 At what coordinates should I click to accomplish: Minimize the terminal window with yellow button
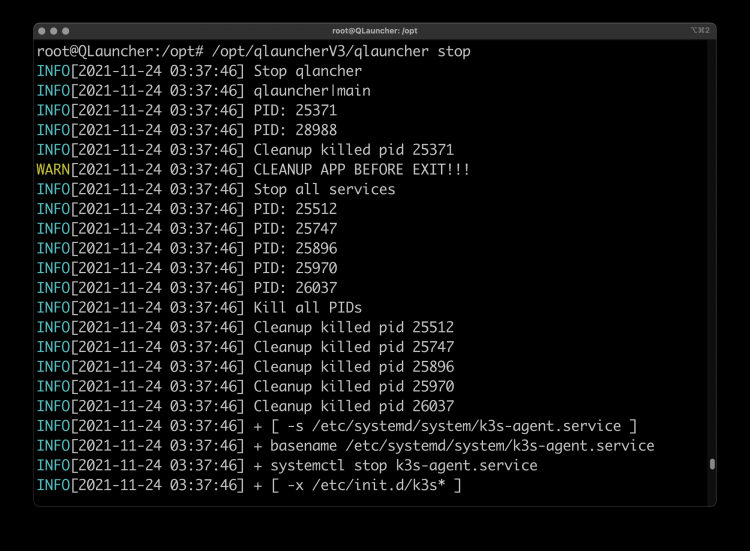[x=54, y=31]
